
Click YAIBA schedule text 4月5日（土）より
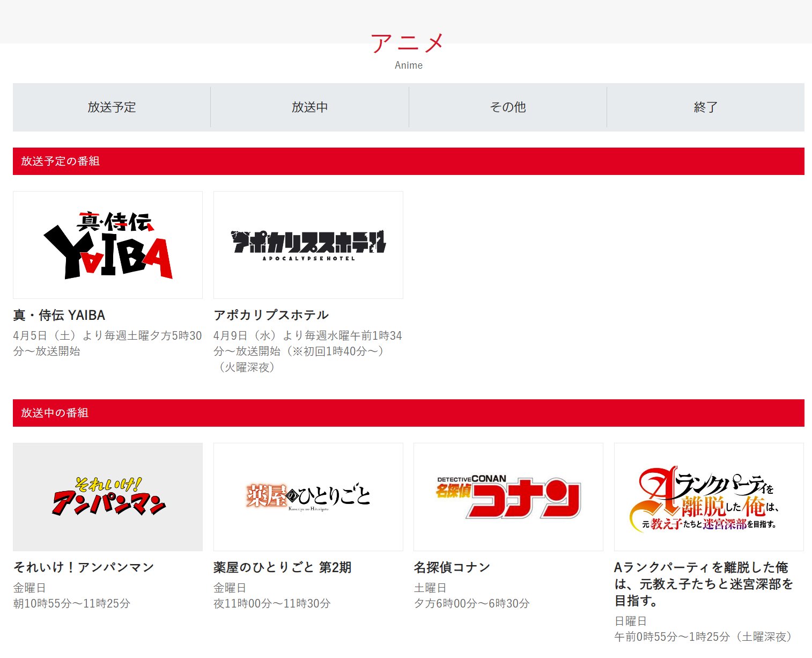pyautogui.click(x=107, y=343)
